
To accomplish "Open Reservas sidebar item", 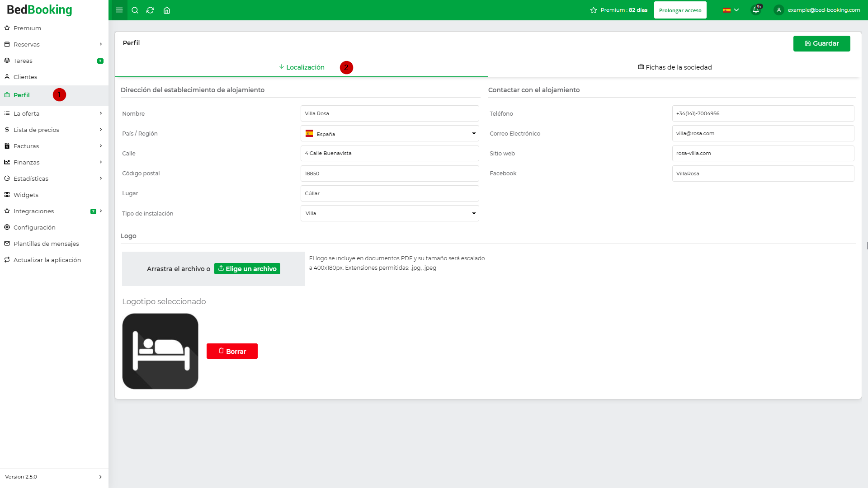I will pyautogui.click(x=54, y=44).
